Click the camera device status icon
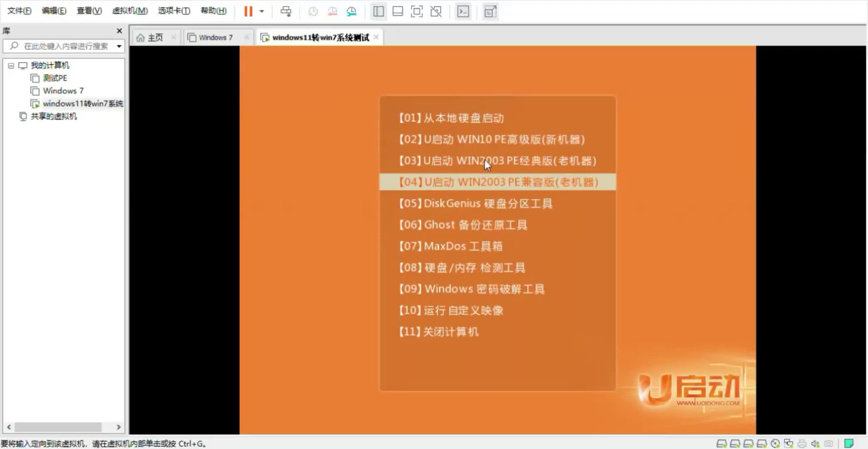Screen dimensions: 868x449 [829, 444]
